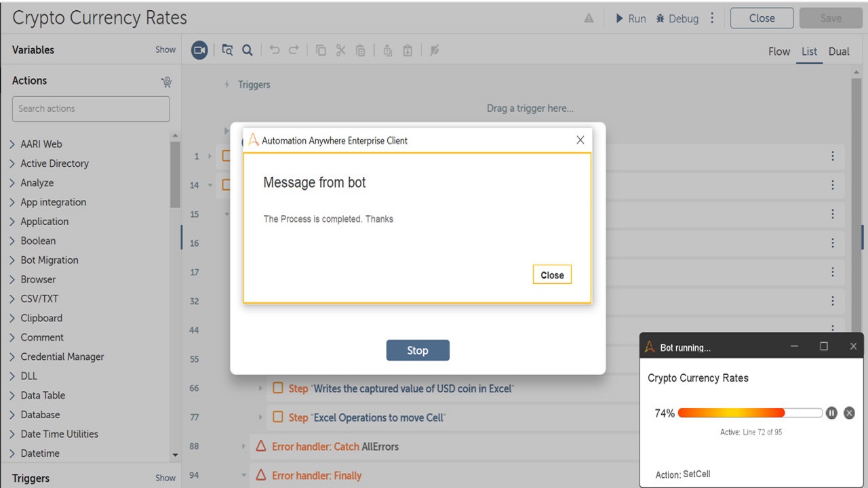Select the Data Table action package
Viewport: 868px width, 488px height.
(43, 395)
